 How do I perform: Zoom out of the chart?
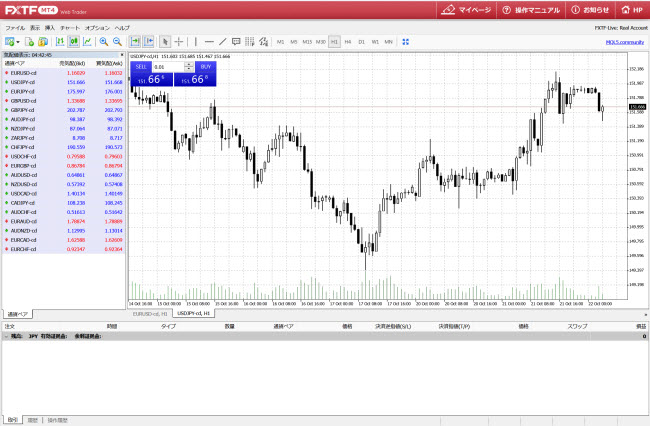tap(117, 42)
